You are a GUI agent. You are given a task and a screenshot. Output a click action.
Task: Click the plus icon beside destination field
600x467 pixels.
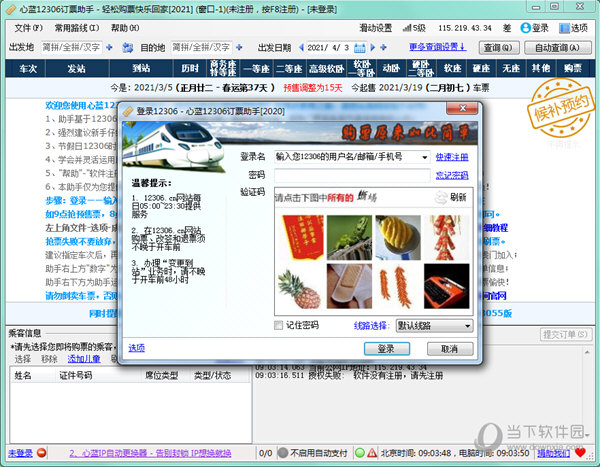point(239,47)
